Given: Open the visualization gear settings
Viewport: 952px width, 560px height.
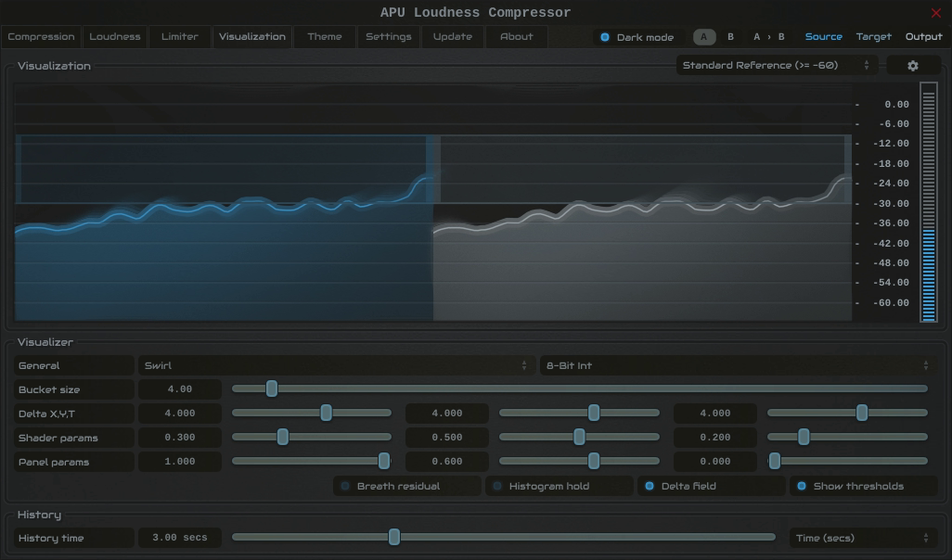Looking at the screenshot, I should point(913,66).
